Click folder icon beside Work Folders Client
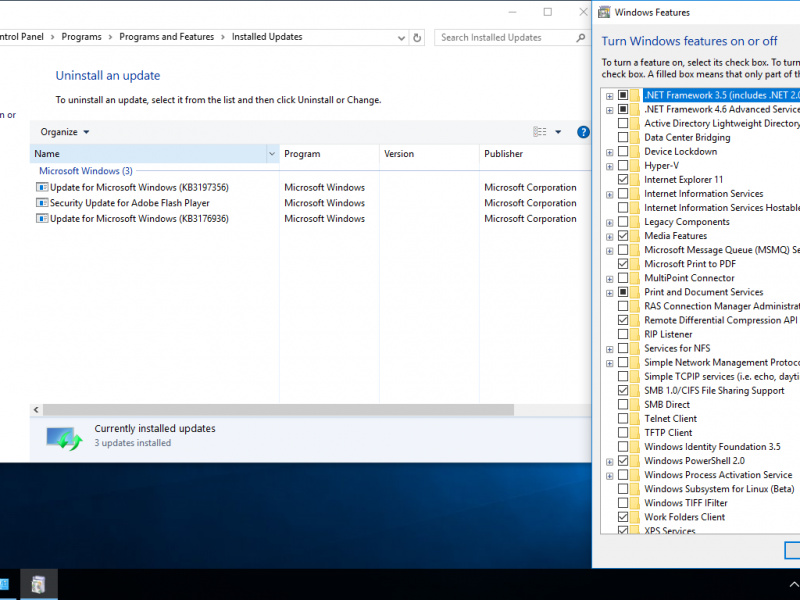 click(634, 517)
